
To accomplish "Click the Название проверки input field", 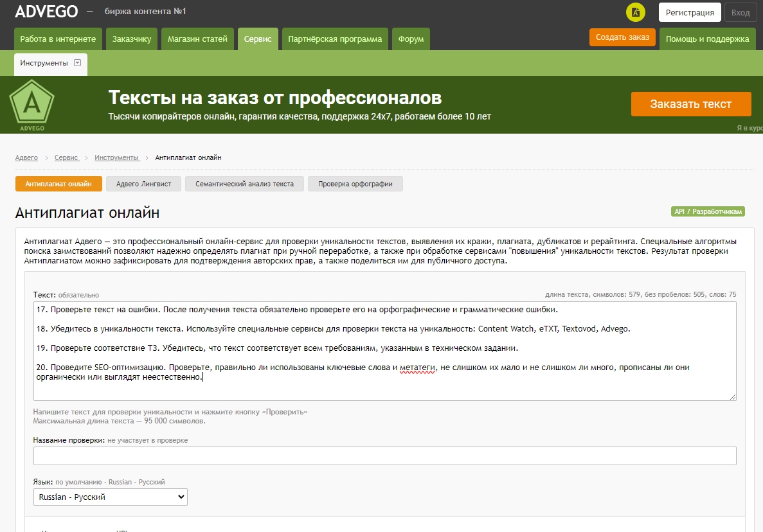I will coord(384,456).
